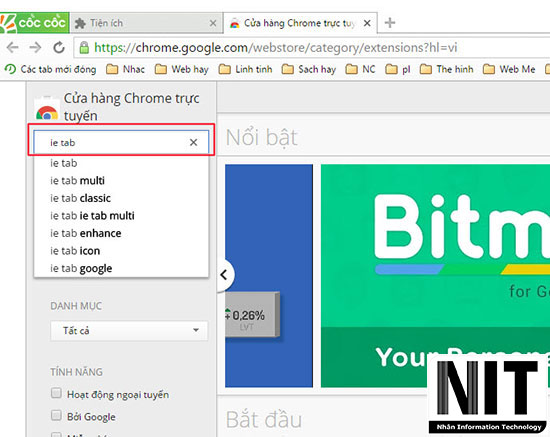Click the Cốc Cốc browser logo button
Viewport: 550px width, 437px height.
pos(34,23)
